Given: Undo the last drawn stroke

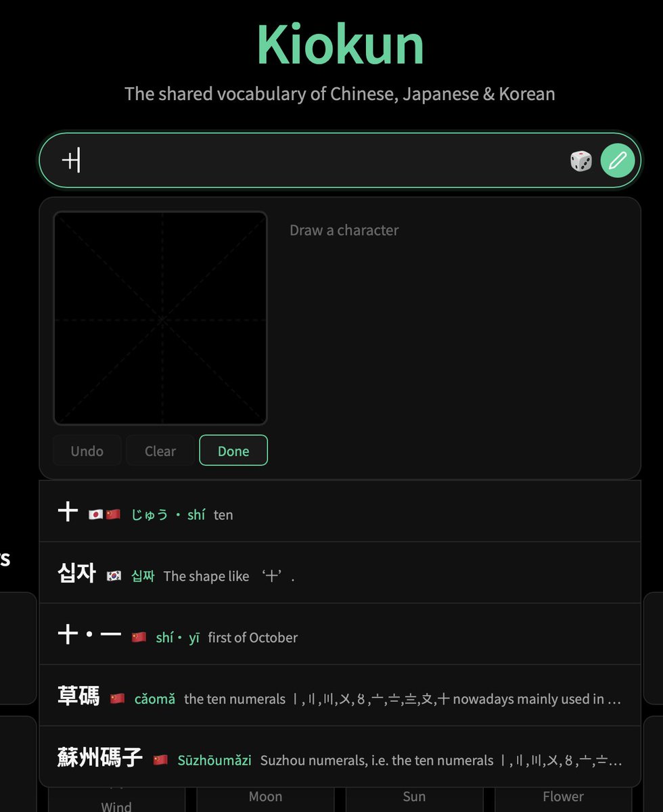Looking at the screenshot, I should 87,451.
